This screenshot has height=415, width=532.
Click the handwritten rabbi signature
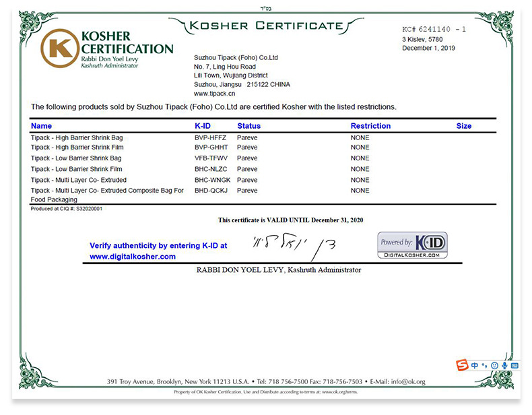coord(294,246)
